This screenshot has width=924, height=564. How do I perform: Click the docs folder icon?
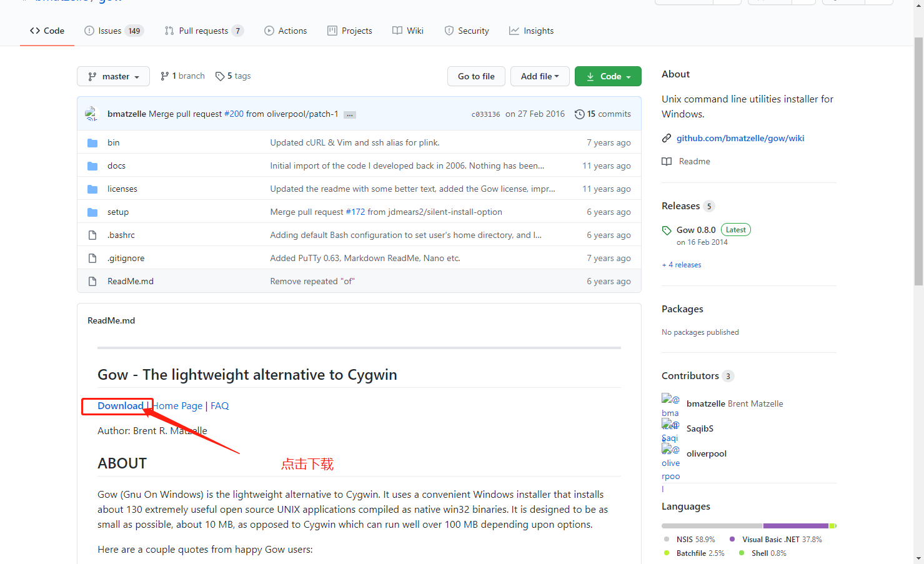coord(92,166)
